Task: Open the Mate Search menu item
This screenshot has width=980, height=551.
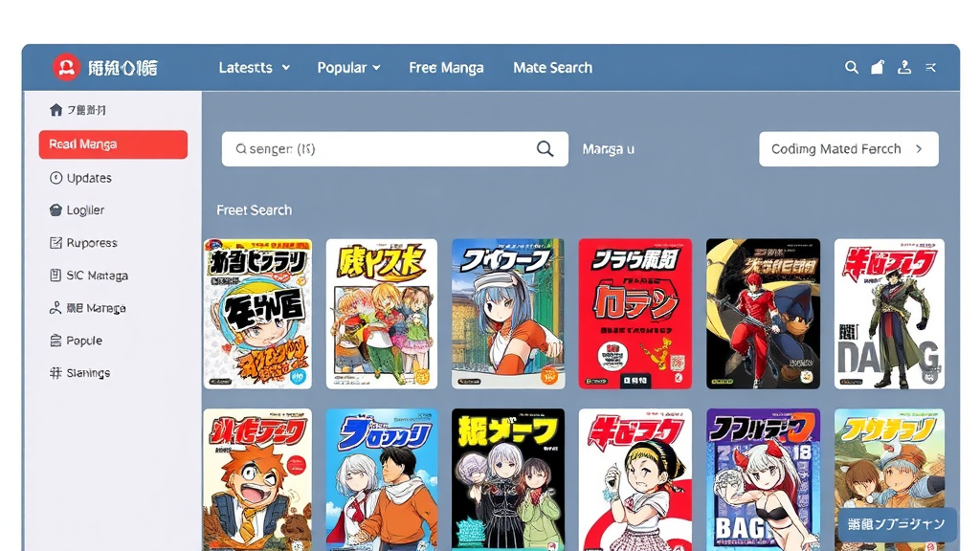Action: (x=552, y=67)
